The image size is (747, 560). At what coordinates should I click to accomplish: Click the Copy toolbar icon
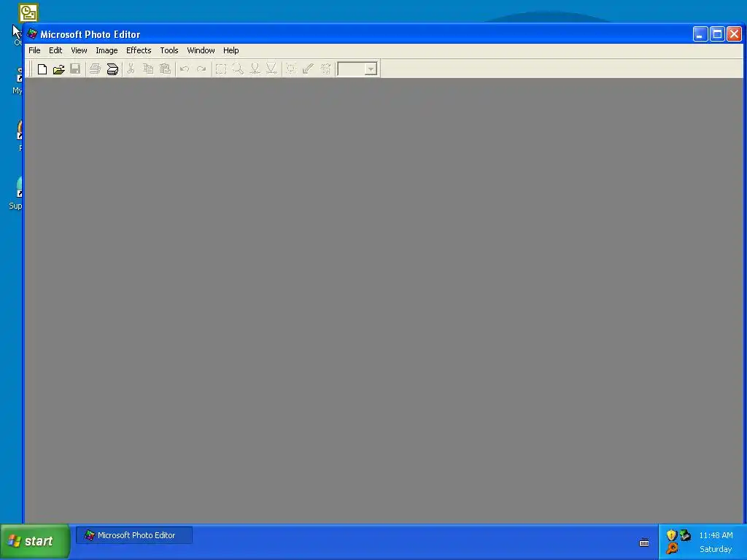pos(147,69)
